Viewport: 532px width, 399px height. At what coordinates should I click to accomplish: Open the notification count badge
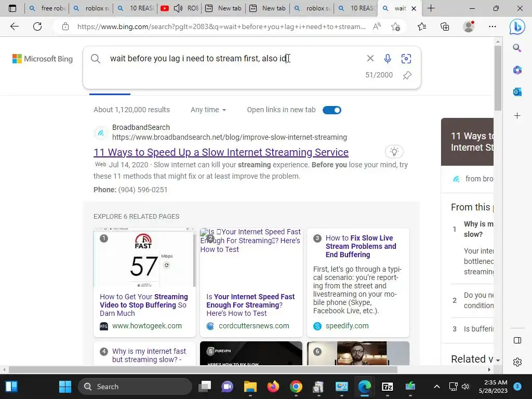click(517, 387)
